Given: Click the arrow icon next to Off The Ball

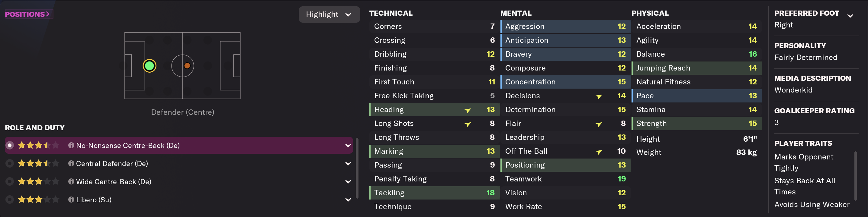Looking at the screenshot, I should [599, 152].
